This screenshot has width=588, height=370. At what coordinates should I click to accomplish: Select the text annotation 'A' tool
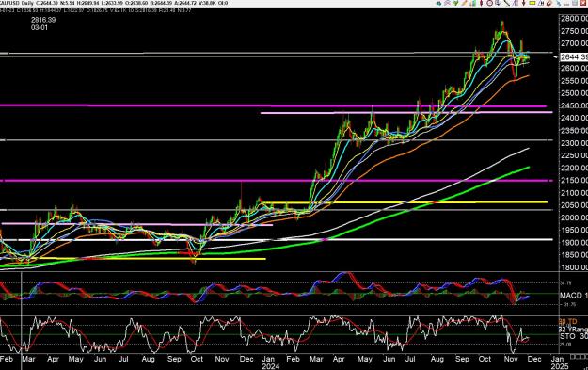(x=541, y=3)
